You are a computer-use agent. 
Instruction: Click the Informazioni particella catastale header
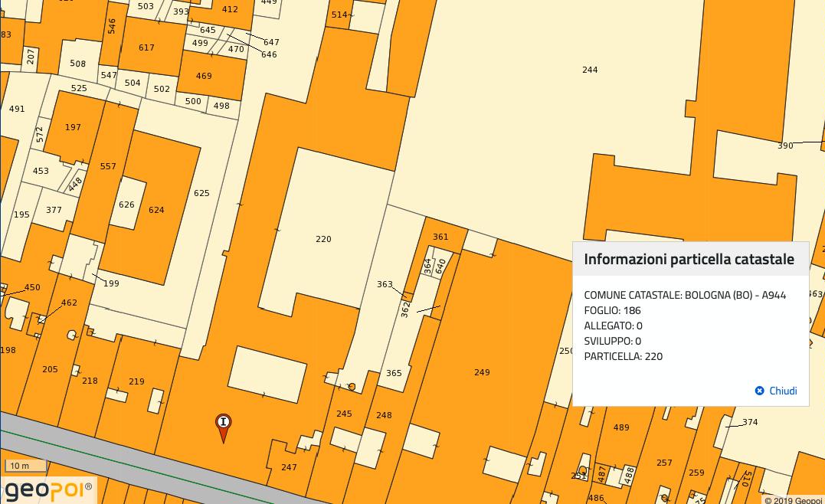point(689,259)
